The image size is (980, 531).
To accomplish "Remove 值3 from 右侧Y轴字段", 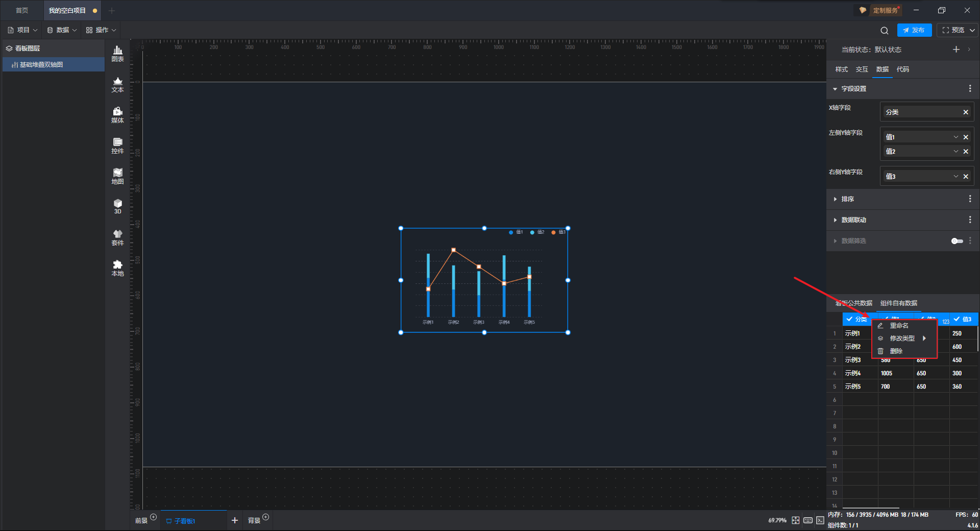I will [x=966, y=177].
